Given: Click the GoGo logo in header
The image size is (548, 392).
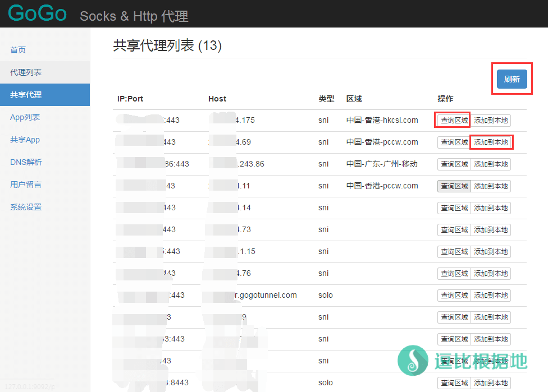Looking at the screenshot, I should [38, 13].
